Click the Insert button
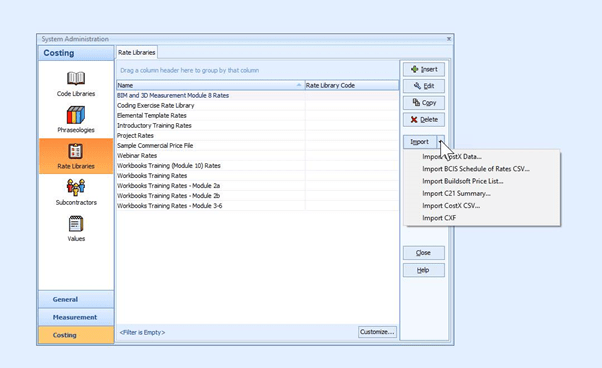602x368 pixels. tap(424, 69)
